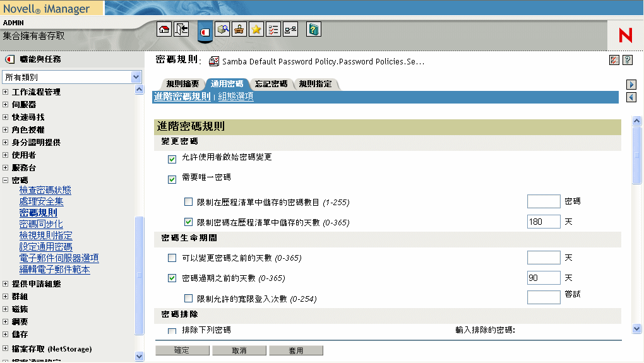Open the 密碼同步化 link
Image resolution: width=644 pixels, height=363 pixels.
pyautogui.click(x=41, y=224)
